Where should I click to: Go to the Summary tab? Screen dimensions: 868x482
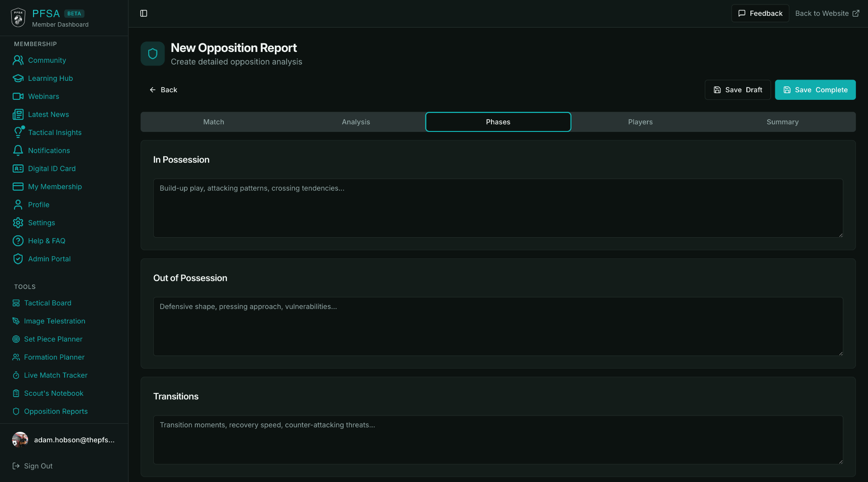coord(783,122)
